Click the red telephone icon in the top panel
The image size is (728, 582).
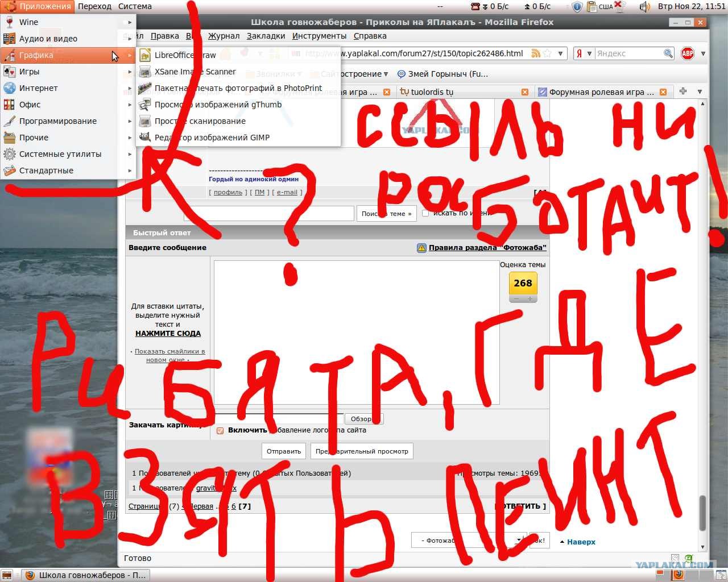475,7
